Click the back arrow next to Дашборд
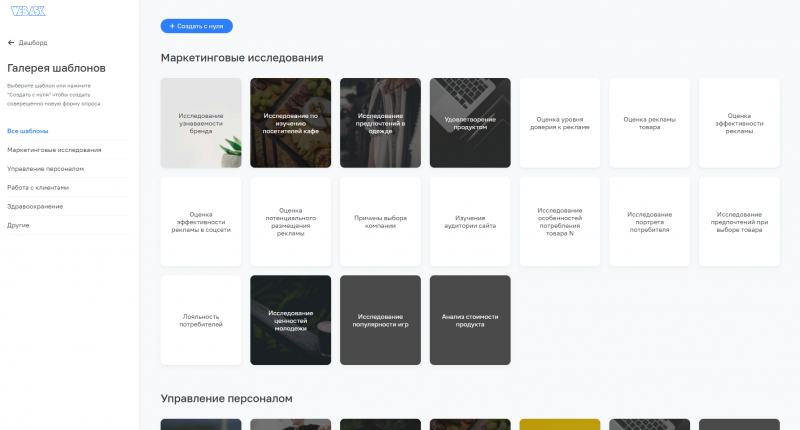Screen dimensions: 800x430 coord(11,43)
